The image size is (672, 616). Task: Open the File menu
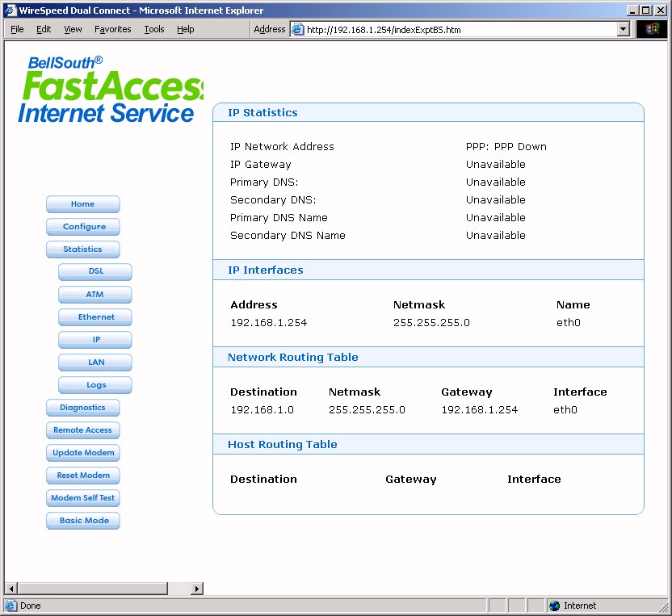(17, 29)
